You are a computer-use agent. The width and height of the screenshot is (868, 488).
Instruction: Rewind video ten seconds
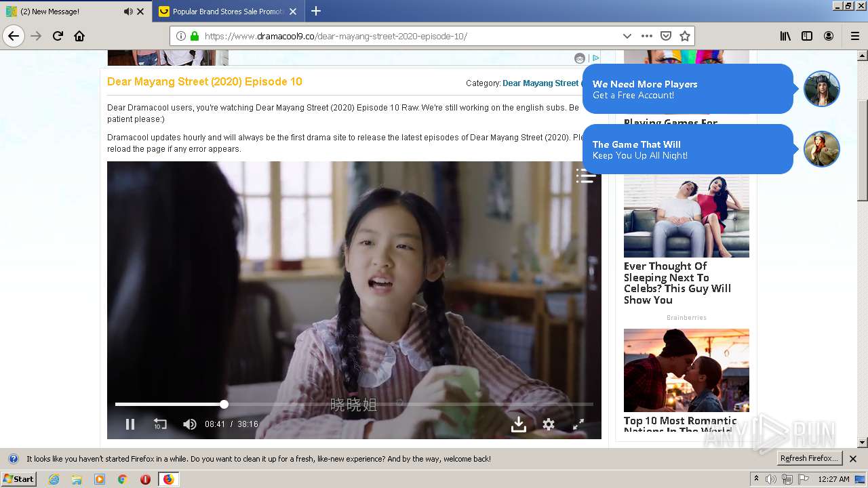160,424
